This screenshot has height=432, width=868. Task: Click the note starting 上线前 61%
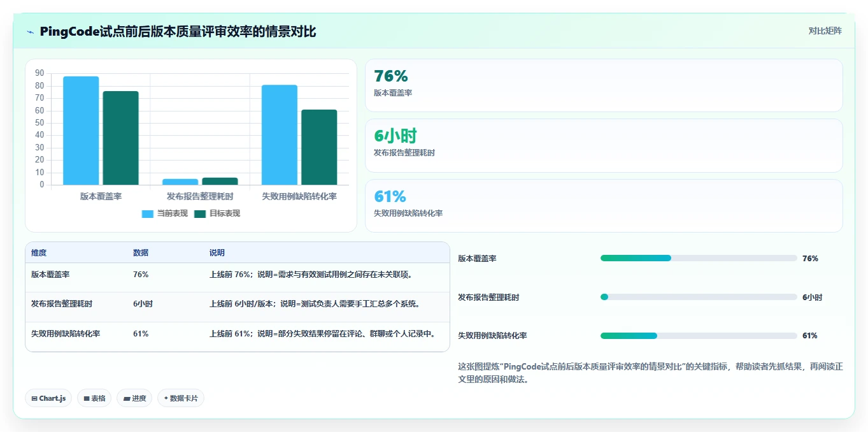pos(322,333)
